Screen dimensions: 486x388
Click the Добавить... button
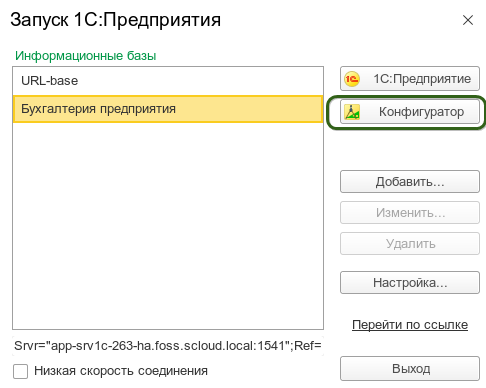click(410, 182)
